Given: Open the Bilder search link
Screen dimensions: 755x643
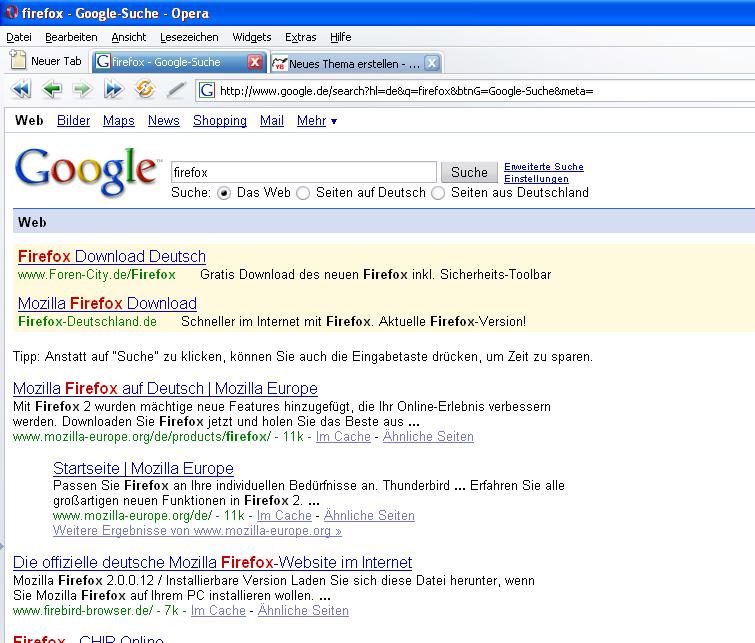Looking at the screenshot, I should [x=73, y=120].
